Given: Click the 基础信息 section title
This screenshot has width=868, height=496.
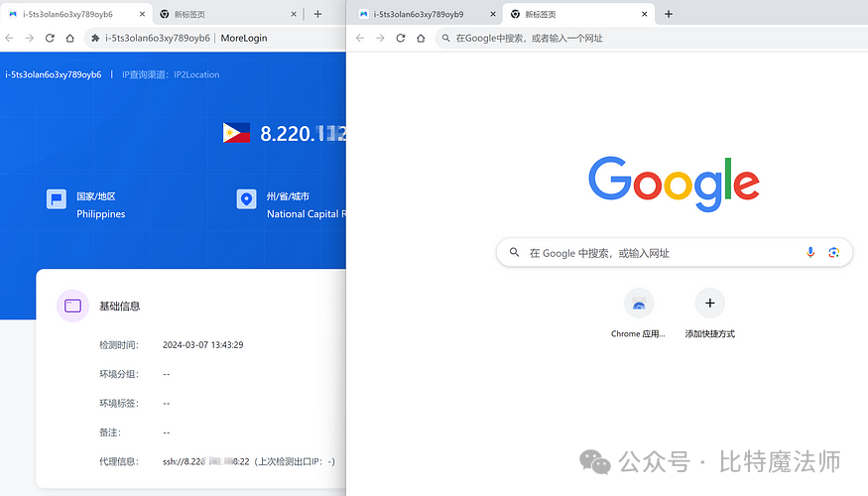Looking at the screenshot, I should coord(120,307).
